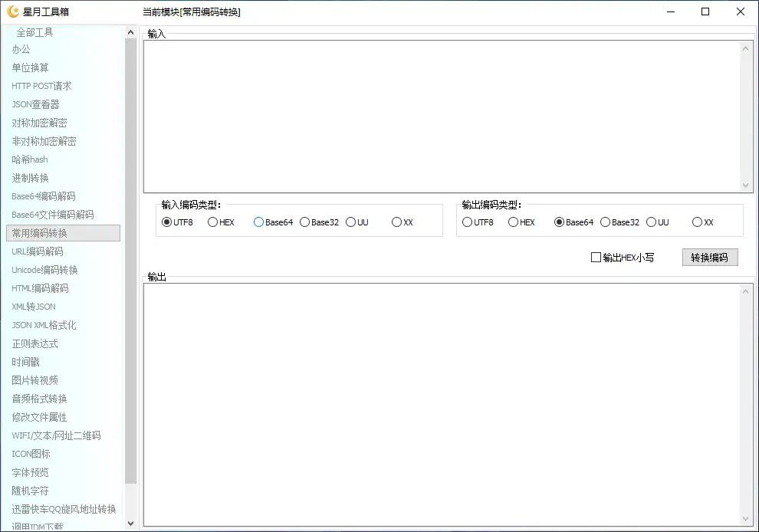Maximize the 星月工具箱 window

pyautogui.click(x=705, y=11)
